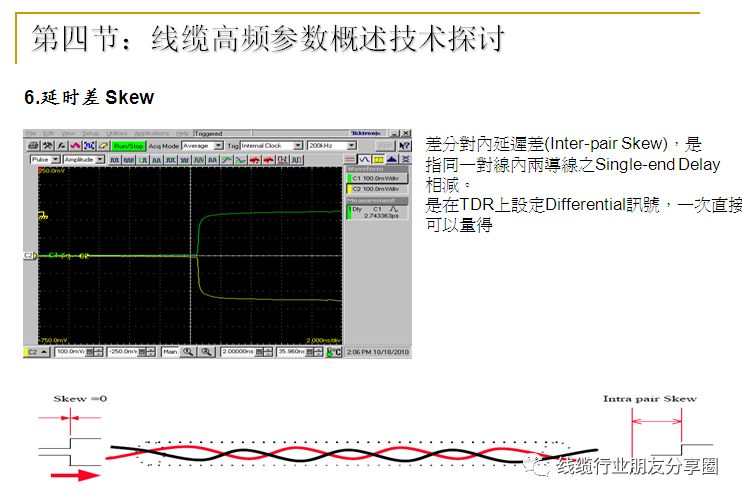Click the printer icon in the oscilloscope toolbar
This screenshot has height=498, width=742.
33,146
